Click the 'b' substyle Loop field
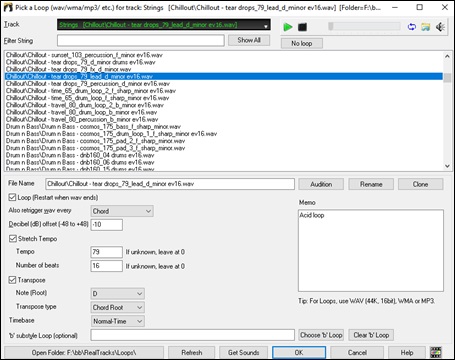This screenshot has height=360, width=455. point(192,335)
